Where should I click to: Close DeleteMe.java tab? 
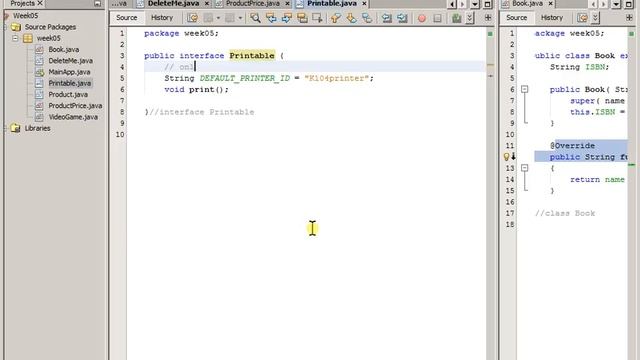pyautogui.click(x=207, y=4)
